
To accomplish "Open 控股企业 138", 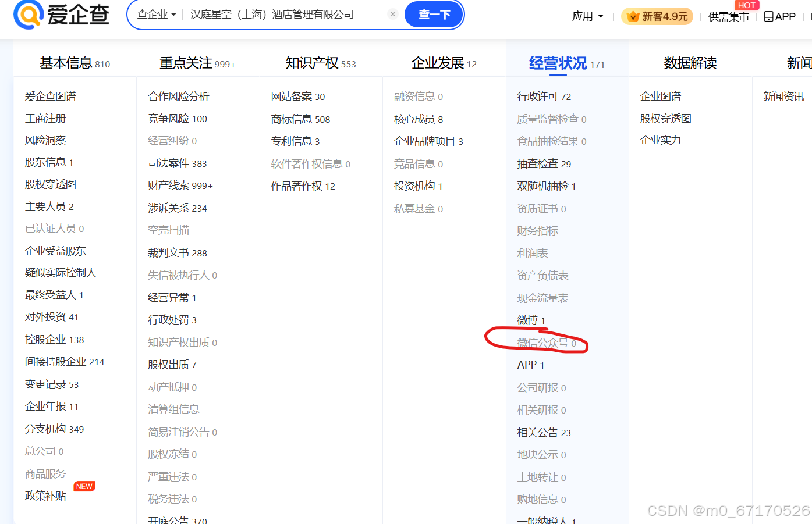I will (x=54, y=340).
